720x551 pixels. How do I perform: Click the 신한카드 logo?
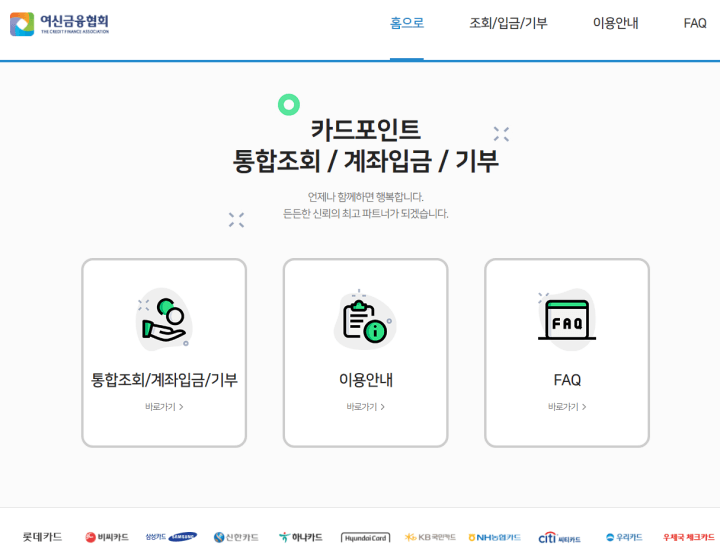(236, 537)
